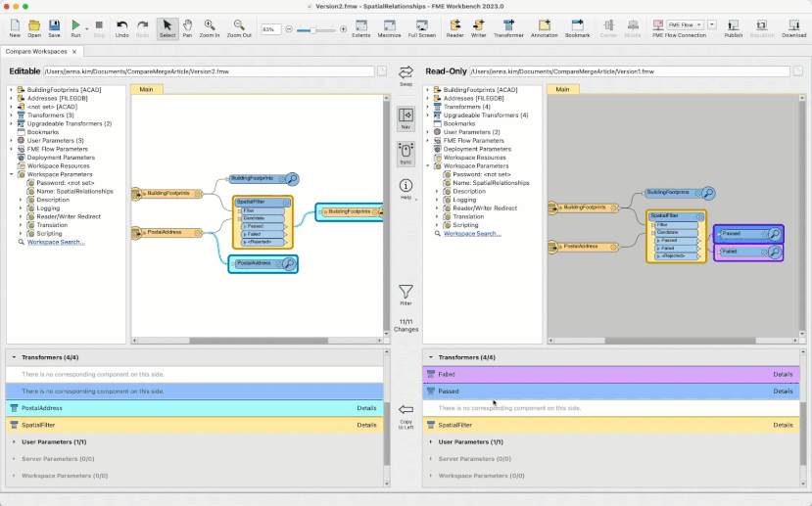The image size is (812, 506).
Task: Open the FME Flow connection dropdown
Action: [684, 24]
